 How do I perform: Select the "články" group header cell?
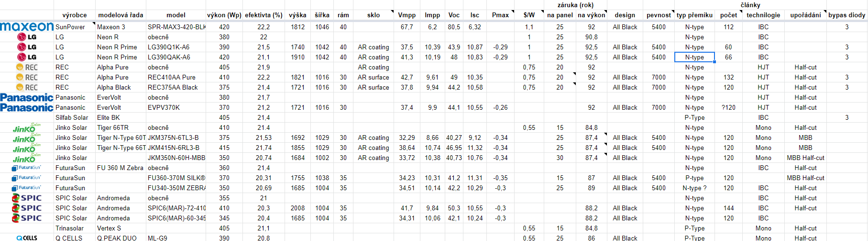(750, 5)
